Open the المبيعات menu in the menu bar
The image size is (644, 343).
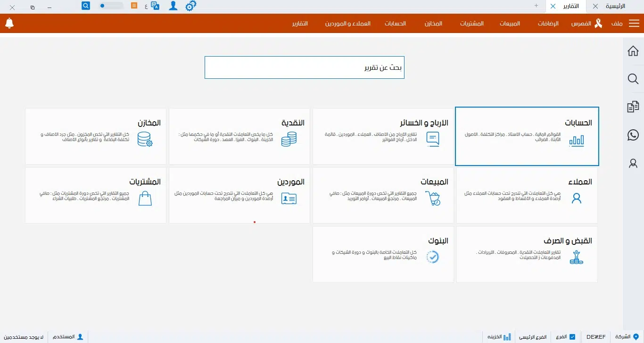point(510,23)
